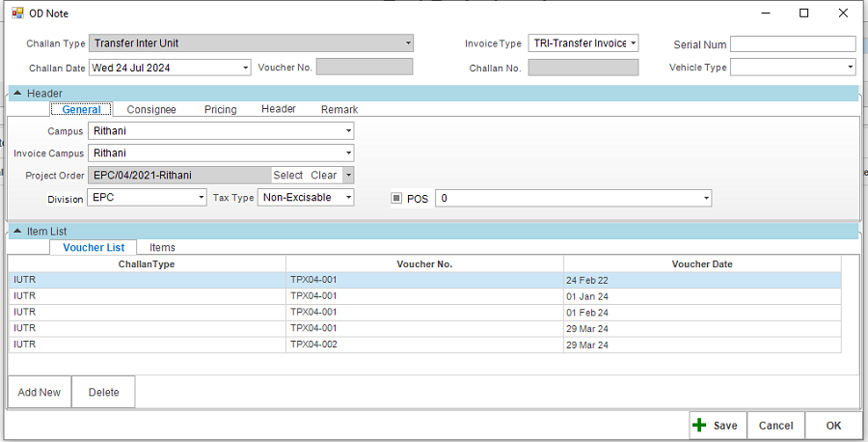Click the OD Note window title icon
Viewport: 868px width, 442px height.
[x=17, y=14]
